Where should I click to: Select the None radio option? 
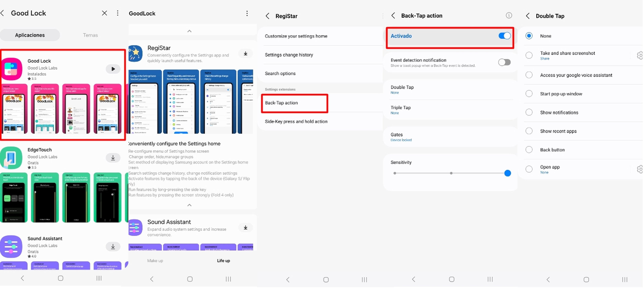(529, 36)
